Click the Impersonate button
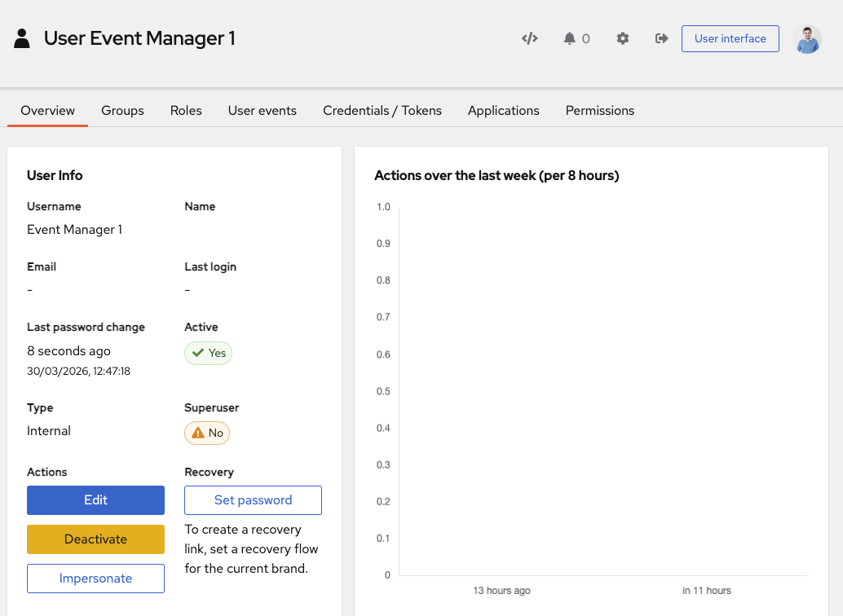843x616 pixels. pos(95,579)
